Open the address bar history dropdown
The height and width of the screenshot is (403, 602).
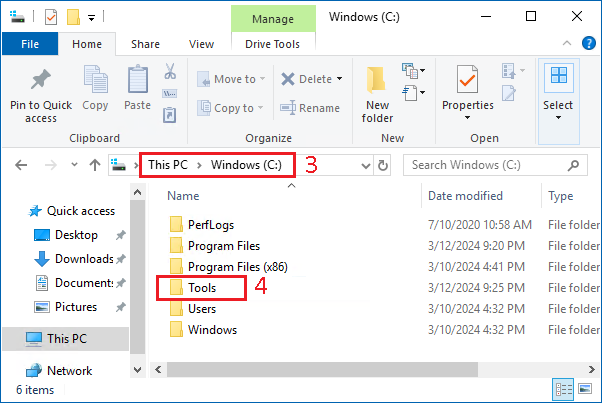[366, 166]
